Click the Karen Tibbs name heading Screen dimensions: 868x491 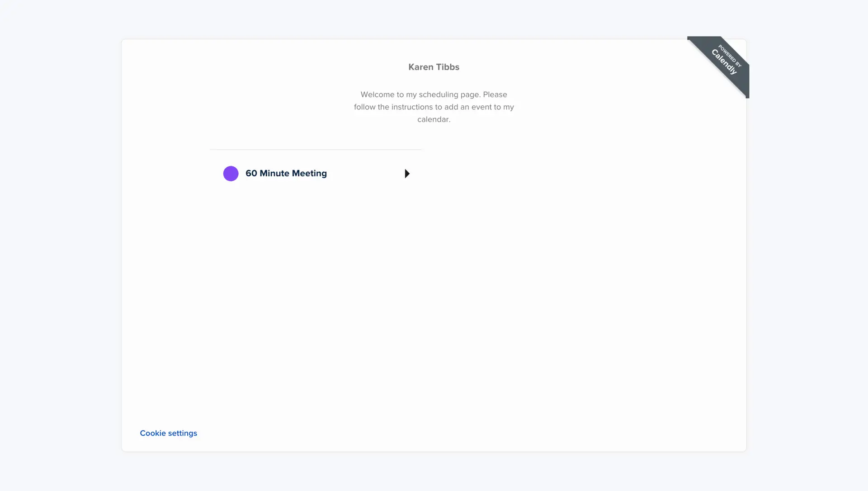(434, 67)
